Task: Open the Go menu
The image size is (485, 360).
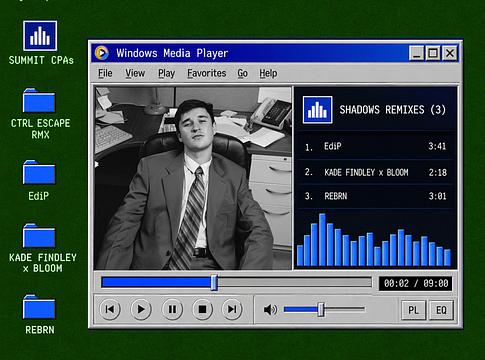Action: tap(242, 73)
